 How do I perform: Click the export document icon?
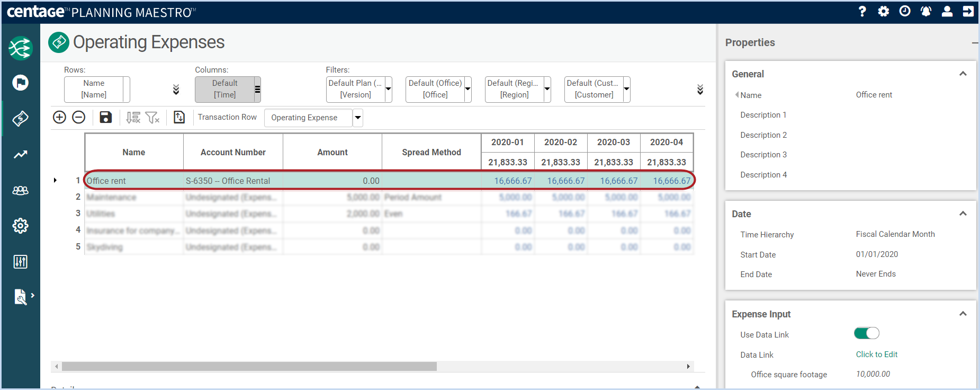[179, 117]
